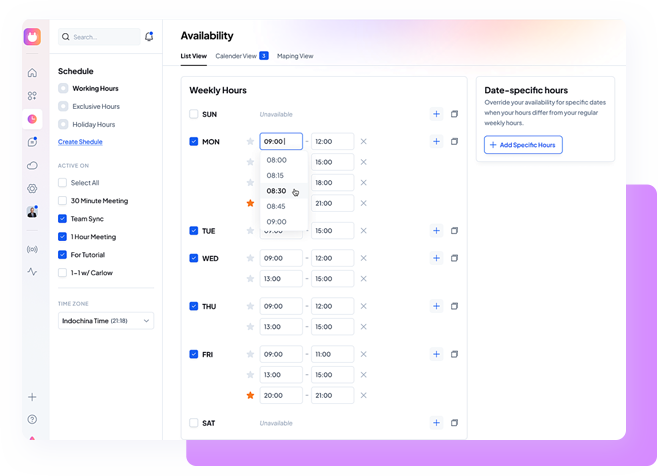Uncheck the Team Sync checkbox

62,219
